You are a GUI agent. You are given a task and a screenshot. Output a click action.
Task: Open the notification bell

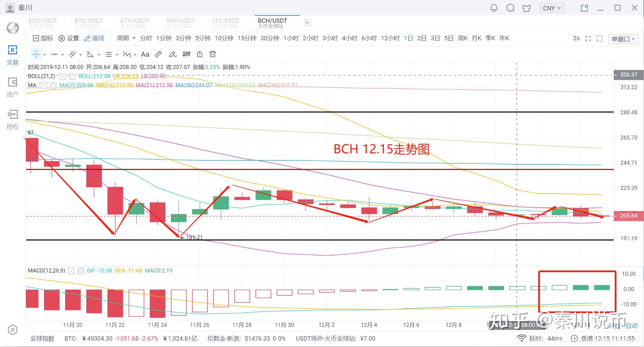[494, 8]
